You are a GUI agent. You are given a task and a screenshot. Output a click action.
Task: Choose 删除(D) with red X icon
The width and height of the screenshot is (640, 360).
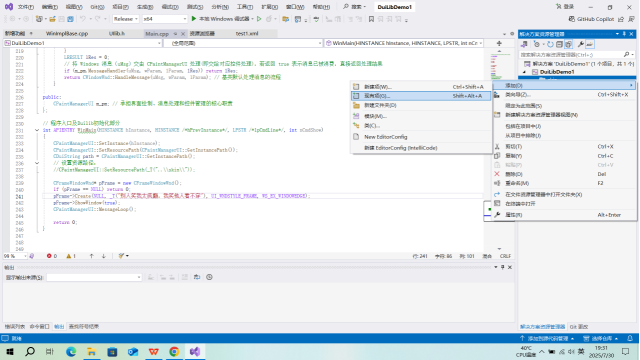[x=564, y=174]
